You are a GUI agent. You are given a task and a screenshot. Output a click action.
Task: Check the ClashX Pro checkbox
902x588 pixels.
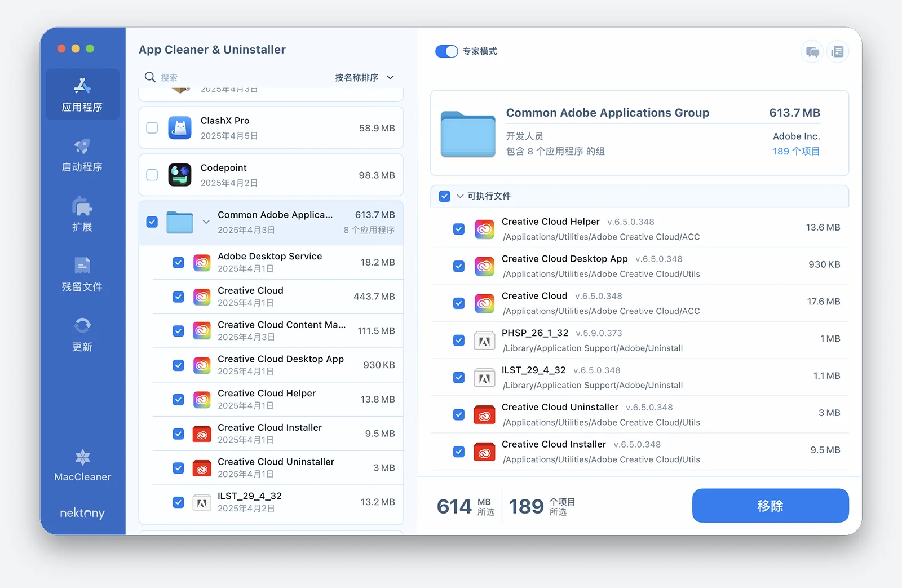click(x=152, y=128)
